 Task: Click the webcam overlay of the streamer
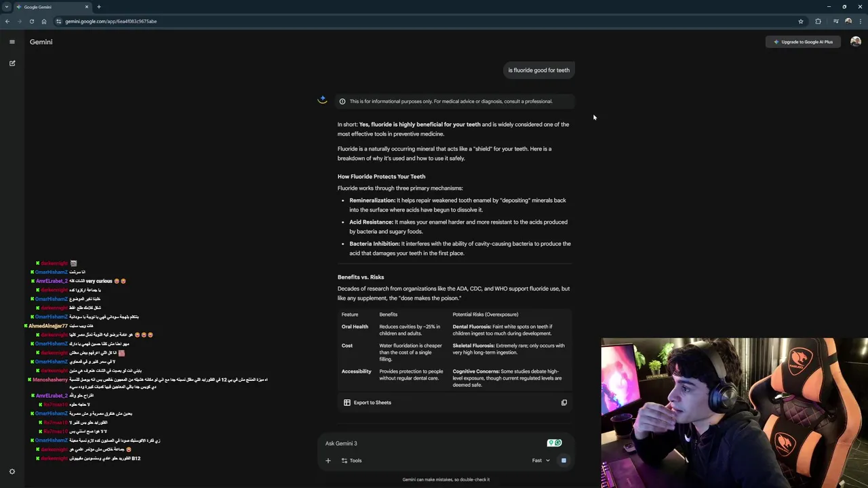[734, 413]
